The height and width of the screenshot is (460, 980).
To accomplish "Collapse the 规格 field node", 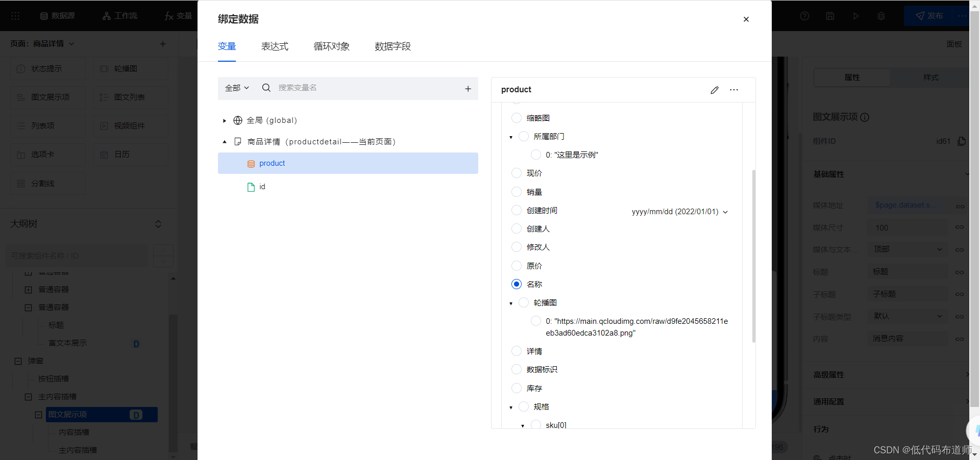I will tap(511, 407).
